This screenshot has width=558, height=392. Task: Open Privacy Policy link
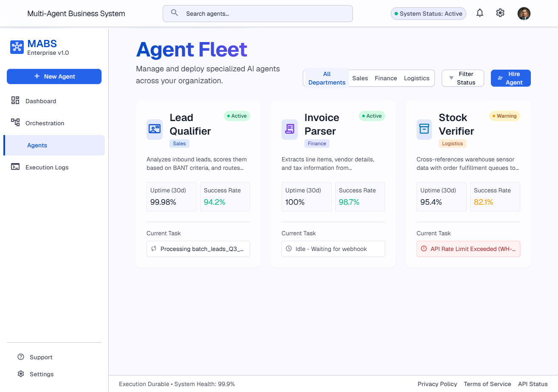coord(437,384)
